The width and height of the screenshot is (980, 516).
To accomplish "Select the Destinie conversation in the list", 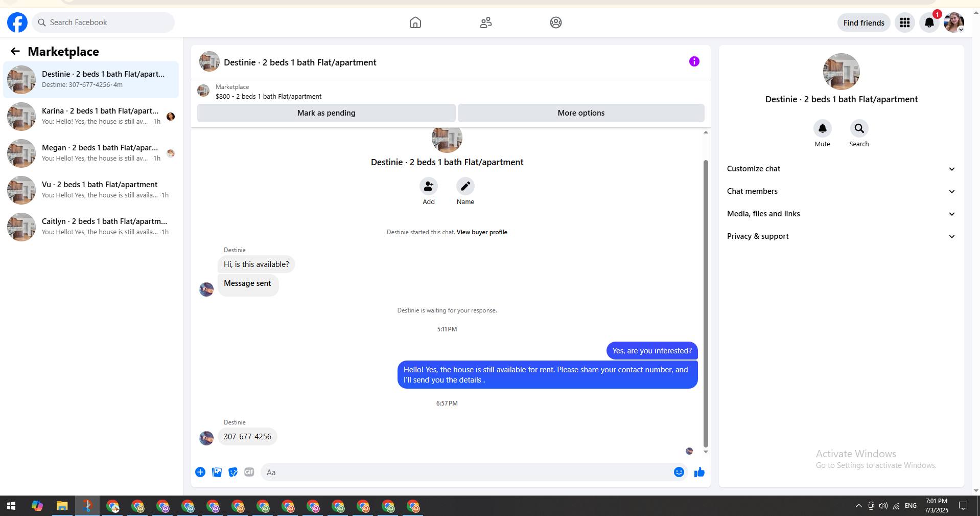I will tap(91, 80).
